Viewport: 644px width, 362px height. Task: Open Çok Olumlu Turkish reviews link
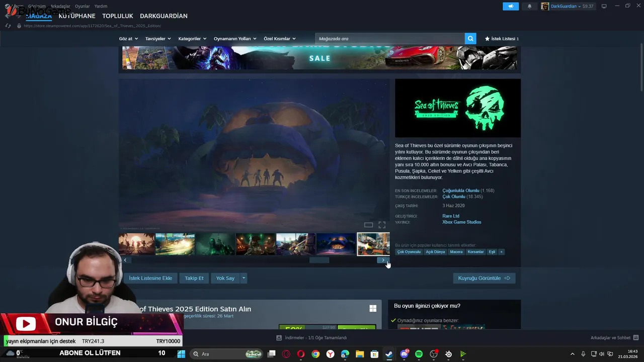click(454, 197)
